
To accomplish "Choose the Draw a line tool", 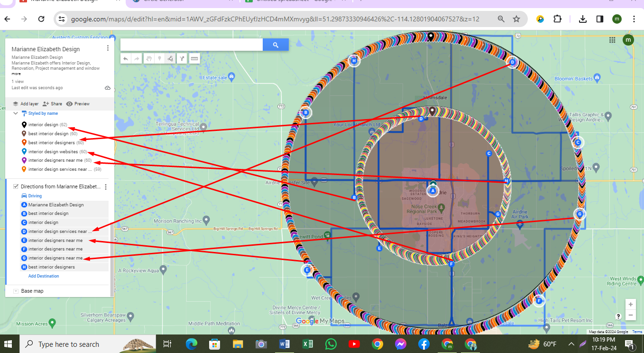I will [170, 58].
